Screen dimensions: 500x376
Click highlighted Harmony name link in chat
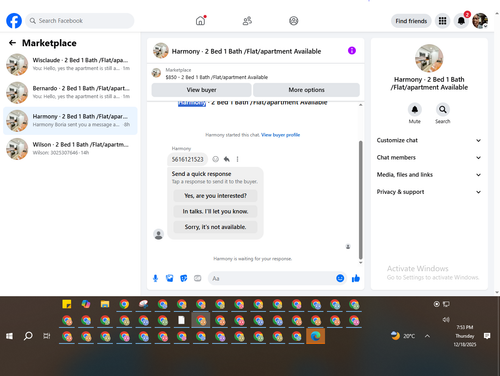pyautogui.click(x=192, y=103)
